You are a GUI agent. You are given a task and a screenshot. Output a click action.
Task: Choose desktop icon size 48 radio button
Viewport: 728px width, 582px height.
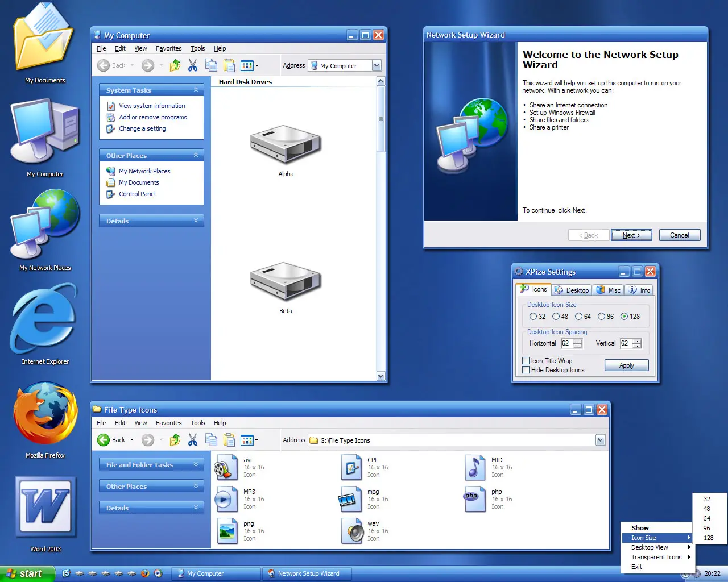[x=556, y=317]
